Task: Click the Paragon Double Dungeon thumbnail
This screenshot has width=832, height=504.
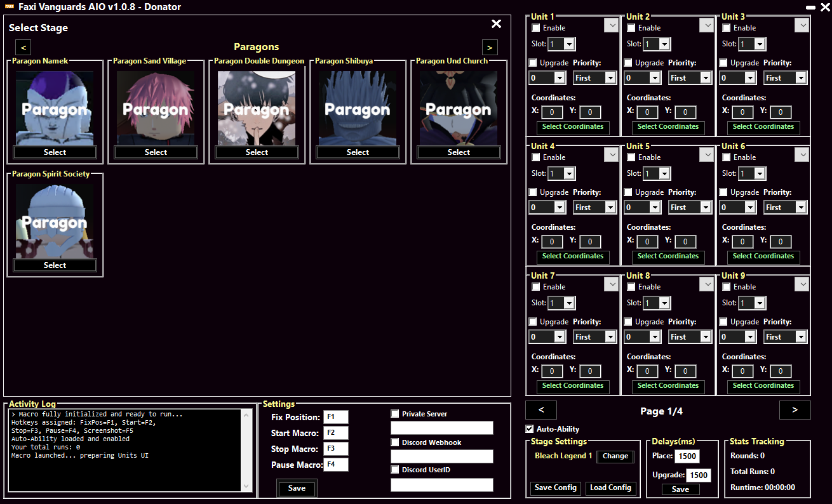Action: (257, 108)
